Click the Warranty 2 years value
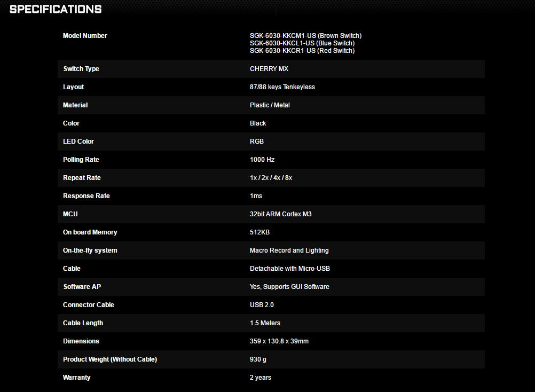This screenshot has height=392, width=535. point(260,378)
